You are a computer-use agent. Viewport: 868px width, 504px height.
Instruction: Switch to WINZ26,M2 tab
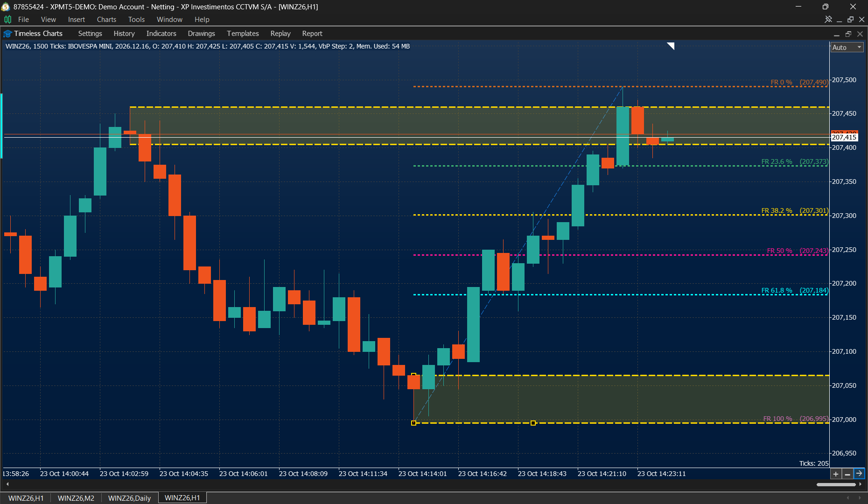(x=76, y=498)
